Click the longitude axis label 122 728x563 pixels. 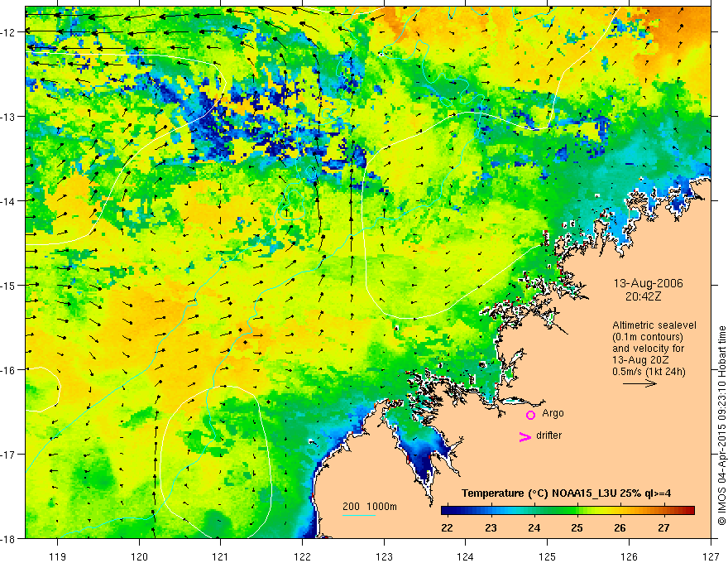click(302, 556)
